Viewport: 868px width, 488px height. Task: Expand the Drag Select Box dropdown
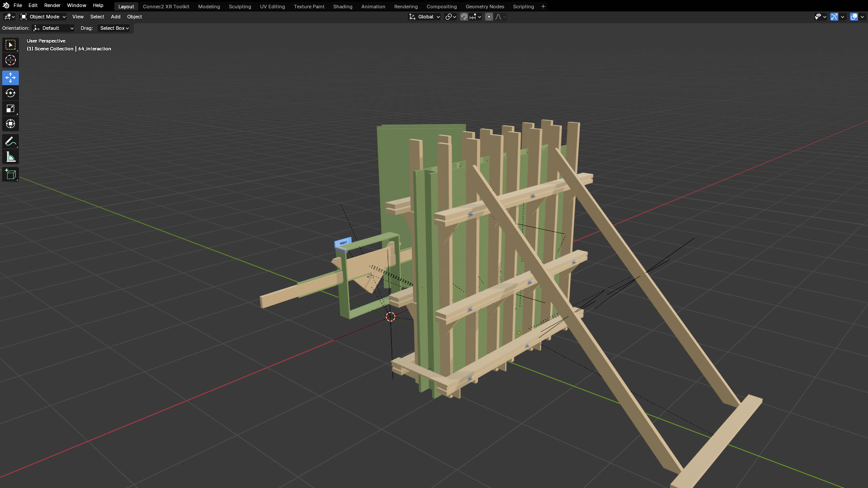(x=114, y=28)
